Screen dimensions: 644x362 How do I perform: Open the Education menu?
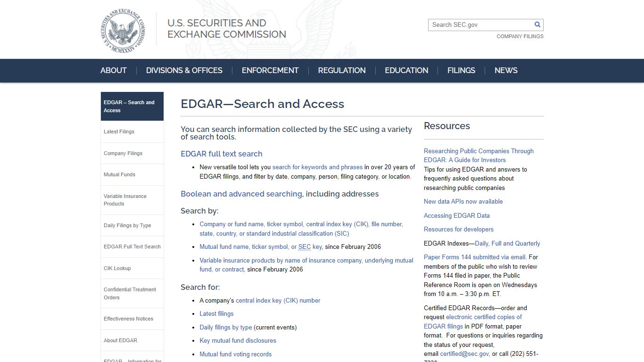pos(406,70)
